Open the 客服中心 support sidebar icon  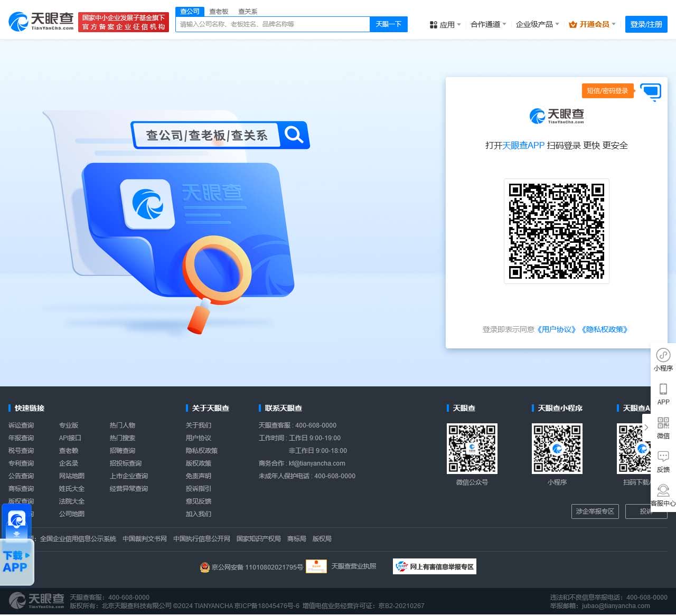[x=663, y=495]
